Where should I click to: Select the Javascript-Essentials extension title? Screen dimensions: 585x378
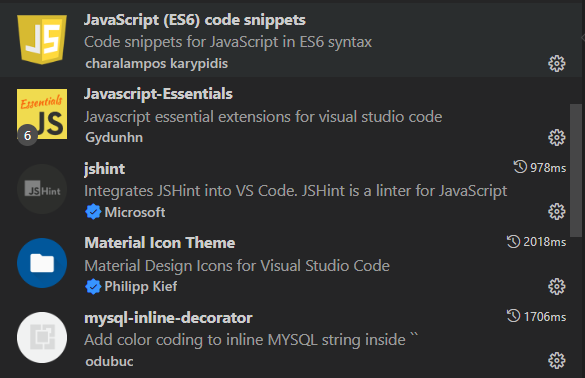159,94
